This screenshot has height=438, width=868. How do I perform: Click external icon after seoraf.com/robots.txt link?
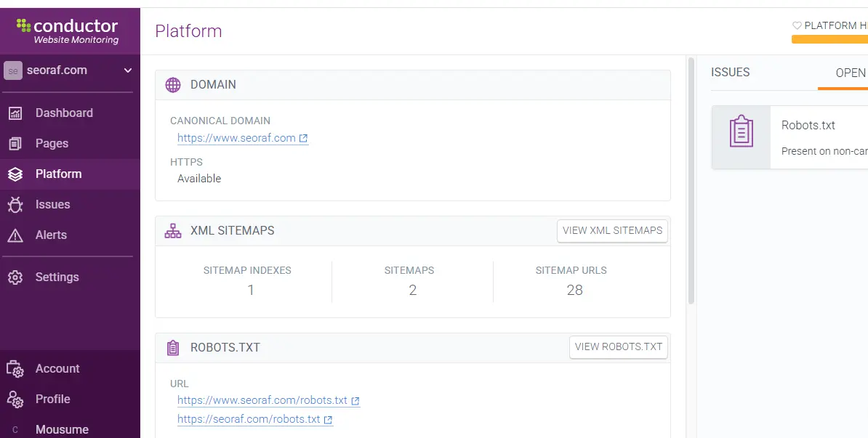point(328,420)
